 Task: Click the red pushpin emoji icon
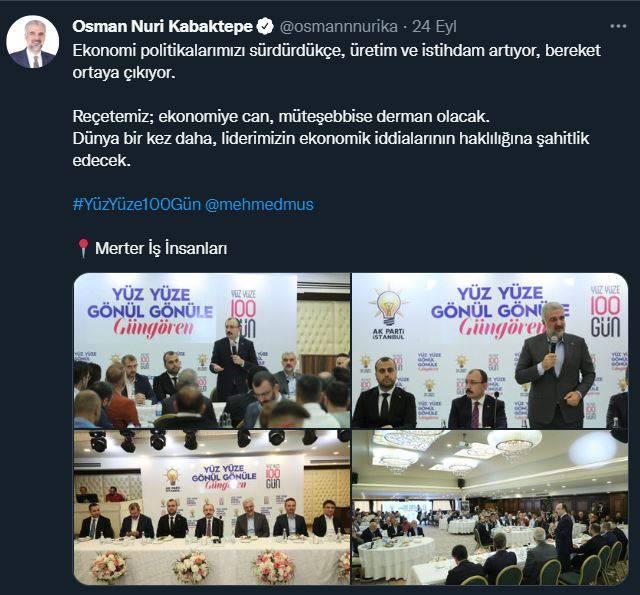83,248
